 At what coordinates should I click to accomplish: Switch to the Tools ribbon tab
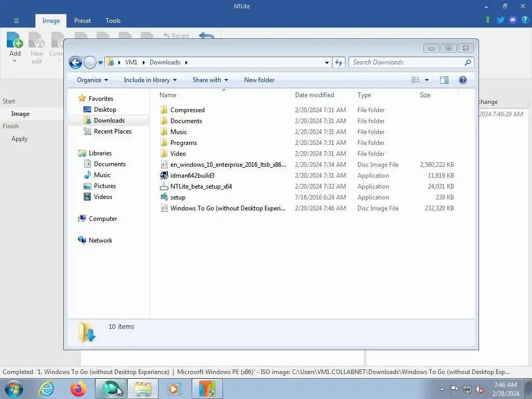[113, 21]
